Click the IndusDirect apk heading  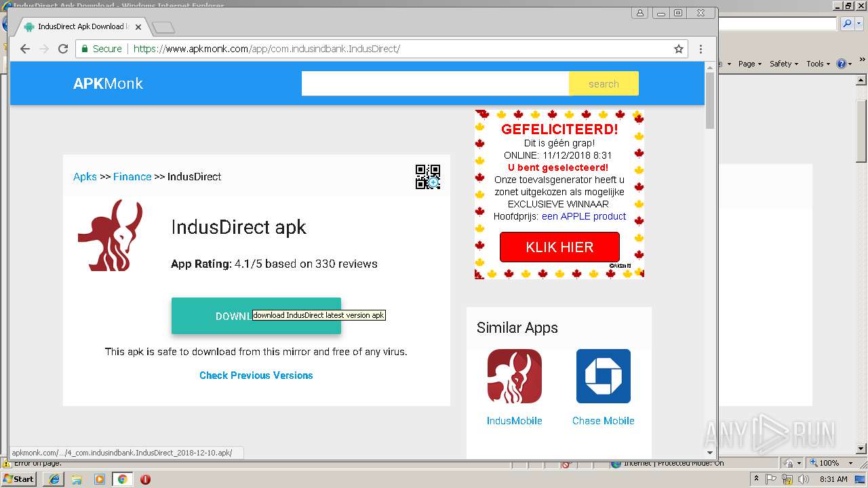239,227
